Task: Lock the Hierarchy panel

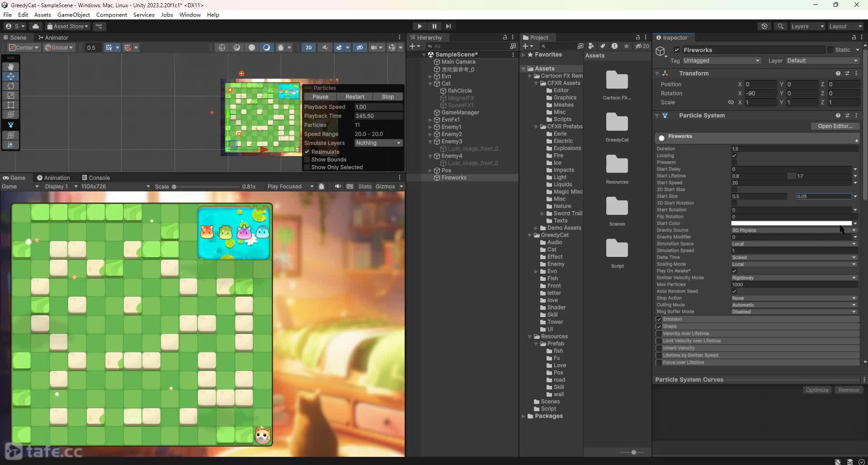Action: [505, 38]
